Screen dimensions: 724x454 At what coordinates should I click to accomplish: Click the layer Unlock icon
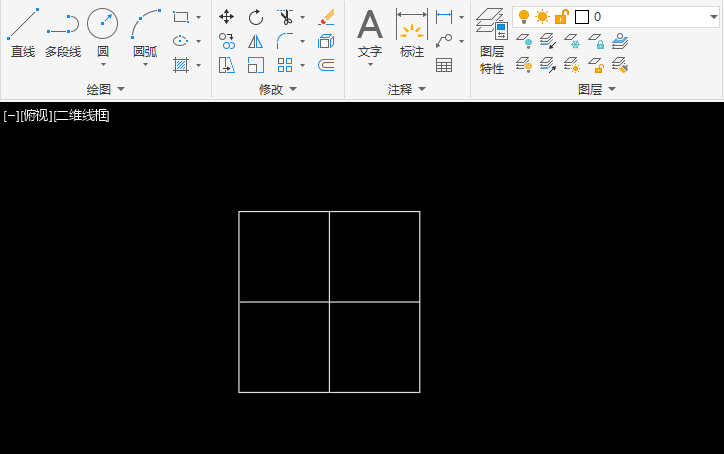pyautogui.click(x=596, y=65)
